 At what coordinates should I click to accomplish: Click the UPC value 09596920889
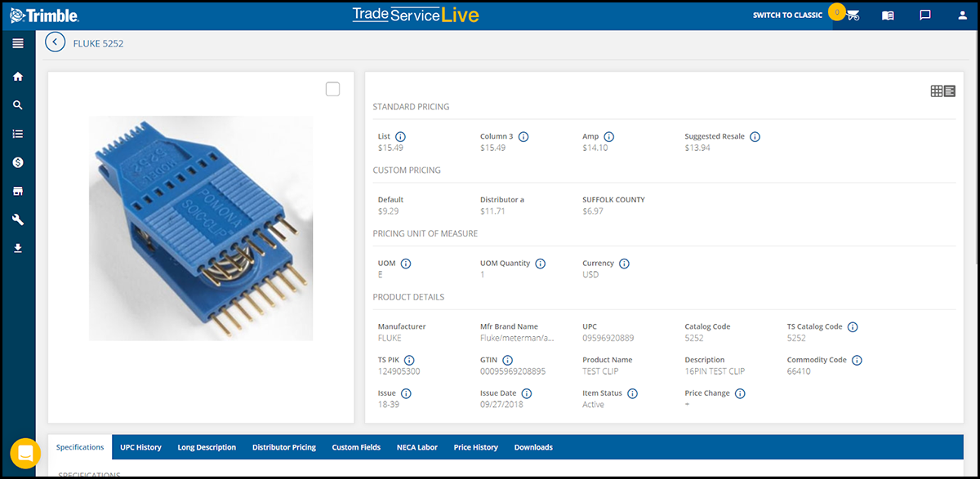tap(608, 338)
